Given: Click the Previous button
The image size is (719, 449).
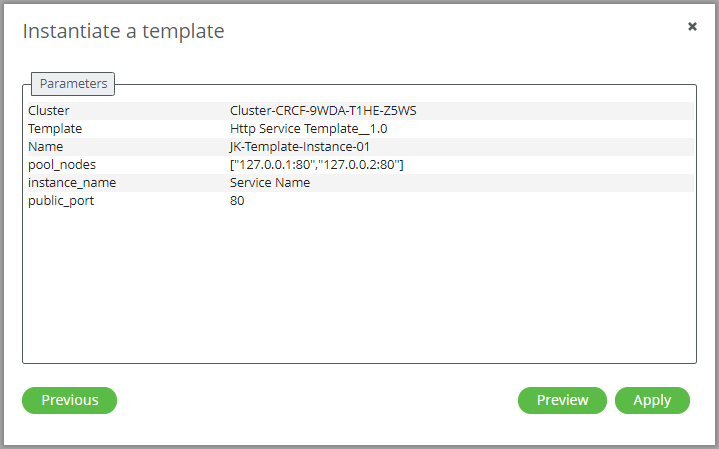Looking at the screenshot, I should pos(70,400).
